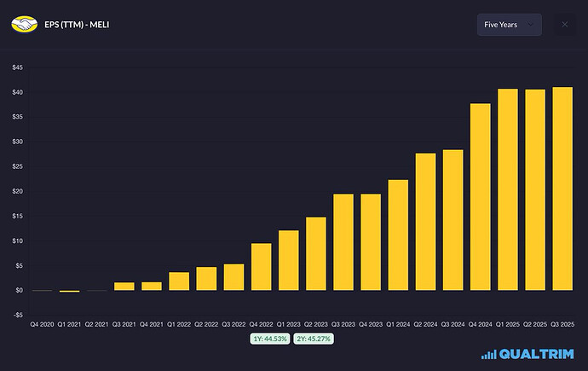The height and width of the screenshot is (371, 588).
Task: Click the $40 y-axis label
Action: (18, 92)
